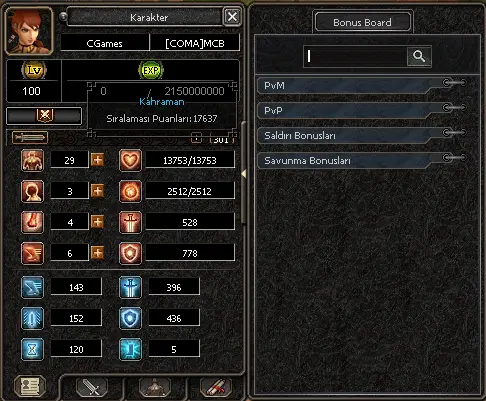Click the magnifier search icon in Bonus Board
This screenshot has height=401, width=486.
[419, 56]
